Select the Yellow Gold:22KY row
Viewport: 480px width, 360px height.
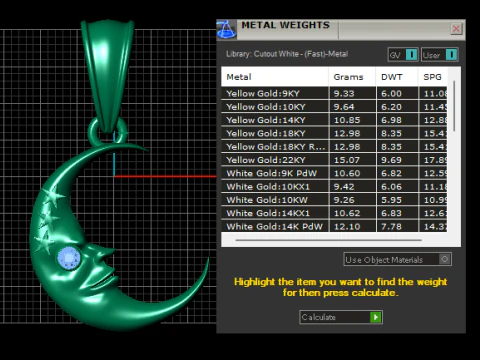tap(334, 160)
